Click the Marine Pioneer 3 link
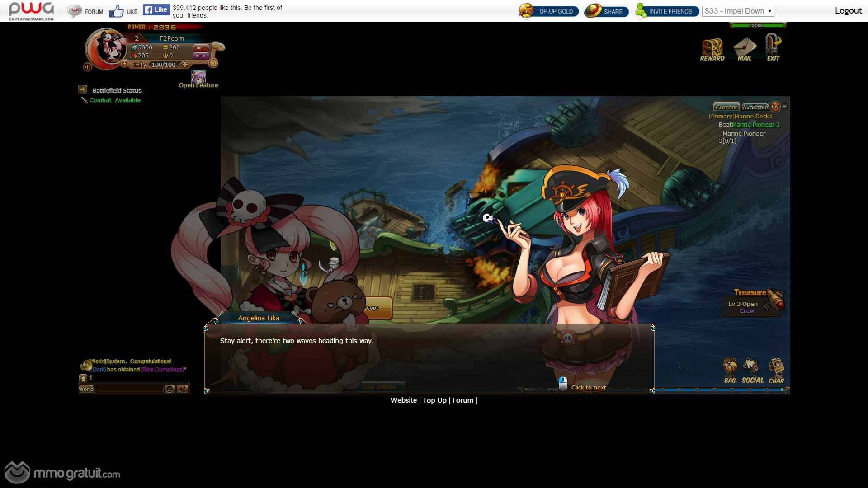 click(755, 124)
